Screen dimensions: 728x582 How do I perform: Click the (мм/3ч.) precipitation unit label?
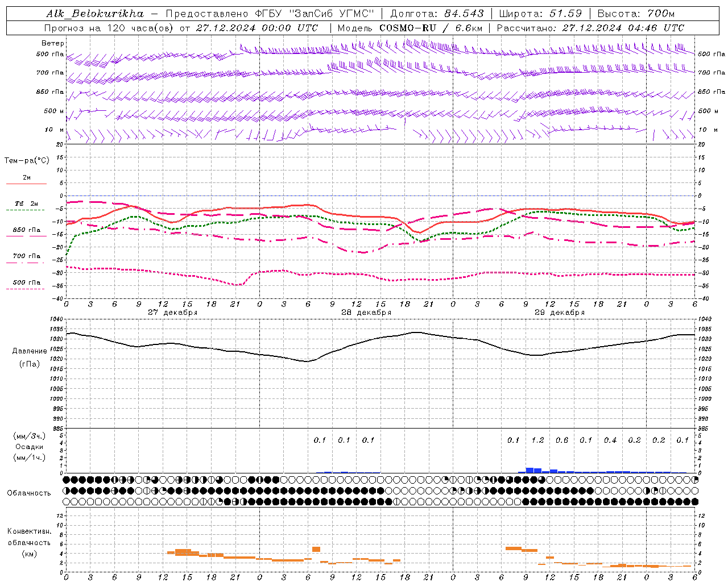[30, 436]
